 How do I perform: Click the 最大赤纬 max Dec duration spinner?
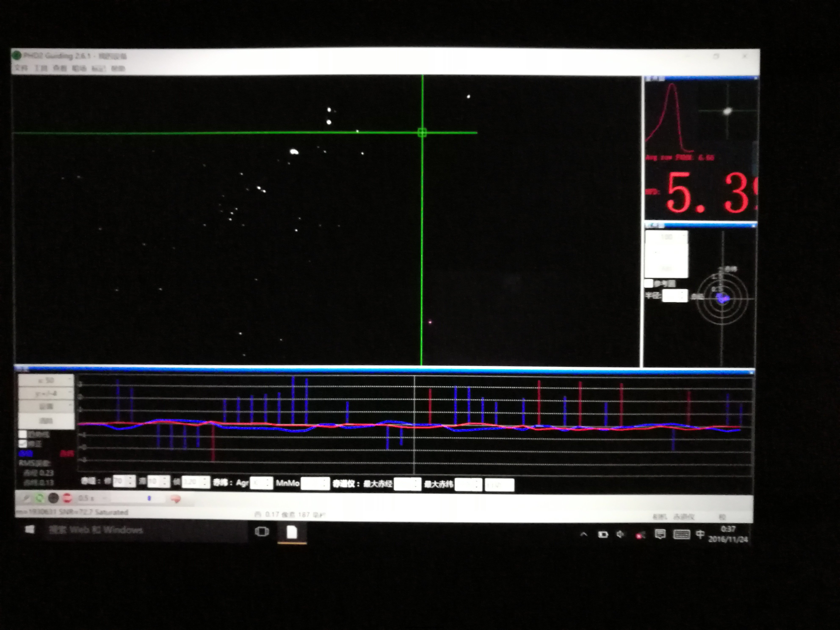(x=468, y=485)
